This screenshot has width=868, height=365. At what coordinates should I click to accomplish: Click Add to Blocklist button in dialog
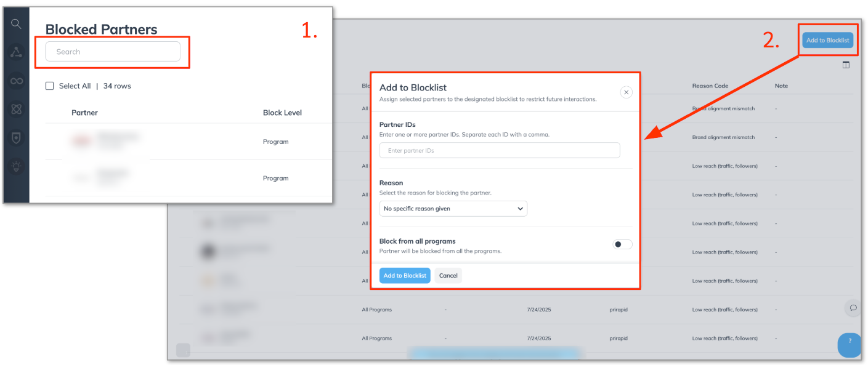tap(405, 276)
